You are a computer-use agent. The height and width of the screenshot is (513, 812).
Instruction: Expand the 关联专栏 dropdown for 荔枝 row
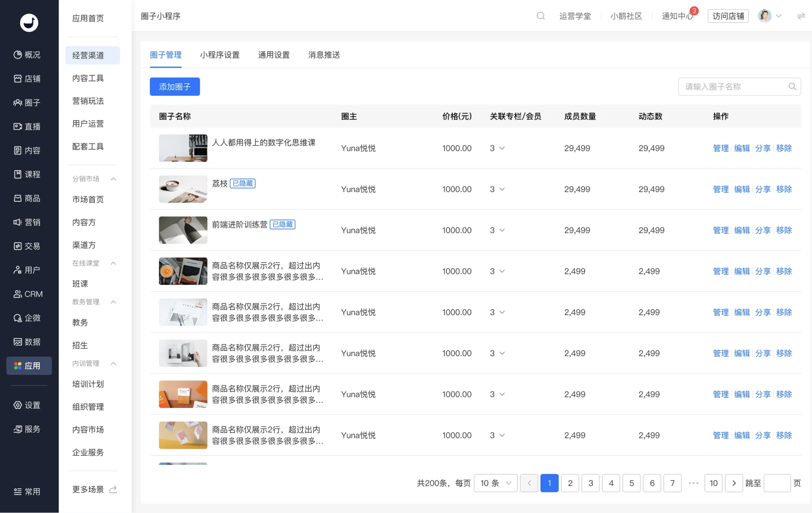[x=502, y=189]
